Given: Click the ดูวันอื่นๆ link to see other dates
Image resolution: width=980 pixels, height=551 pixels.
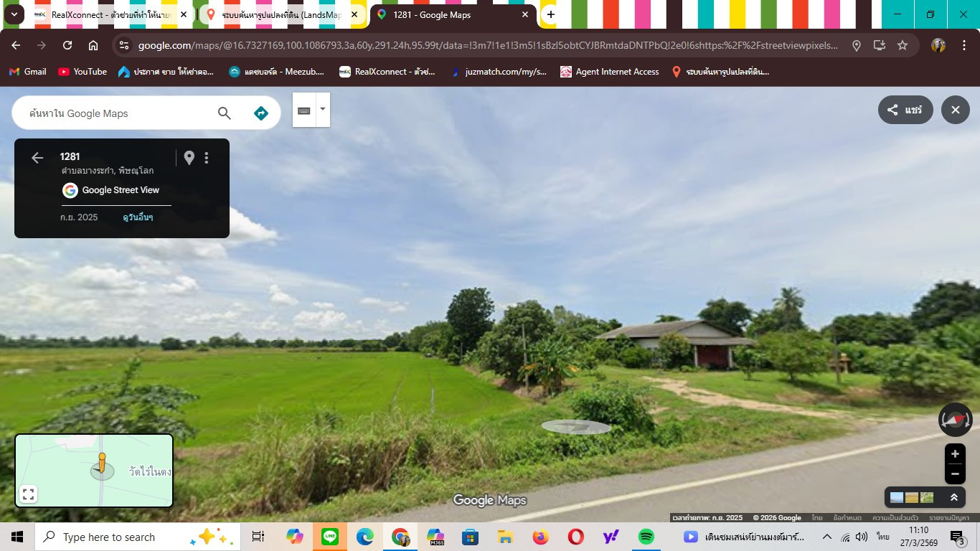Looking at the screenshot, I should point(138,217).
